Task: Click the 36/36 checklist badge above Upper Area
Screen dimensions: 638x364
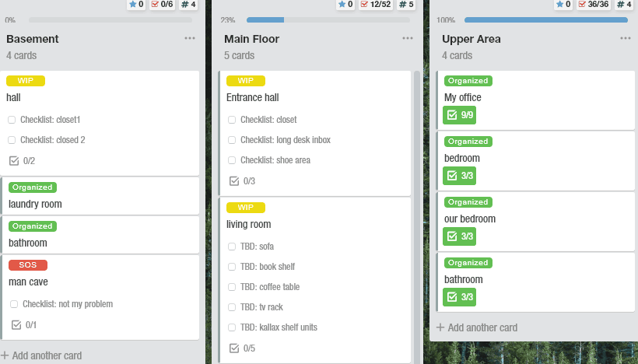Action: pos(594,5)
